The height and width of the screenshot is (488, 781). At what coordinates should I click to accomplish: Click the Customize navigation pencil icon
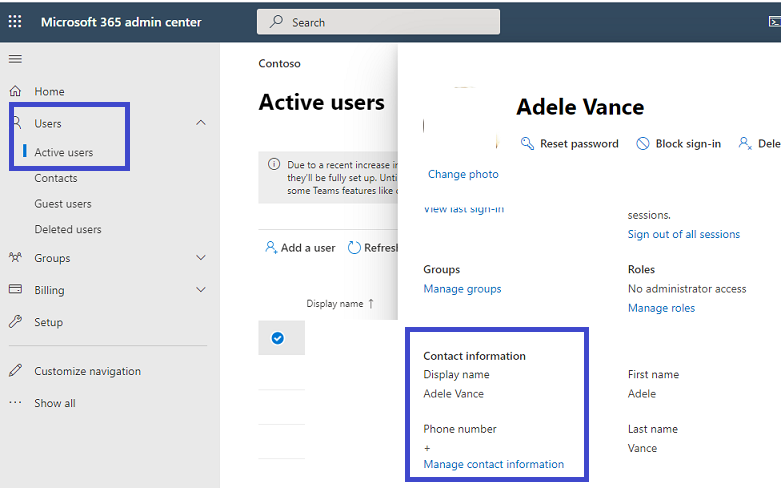click(15, 370)
